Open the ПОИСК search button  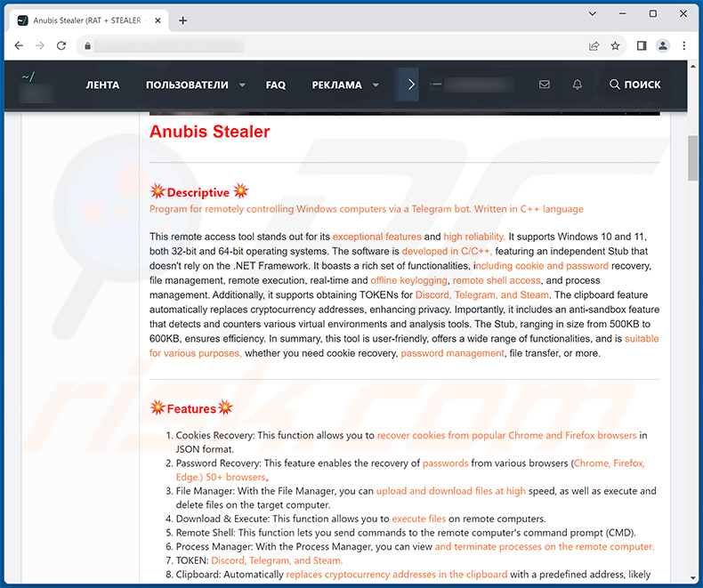pyautogui.click(x=634, y=85)
